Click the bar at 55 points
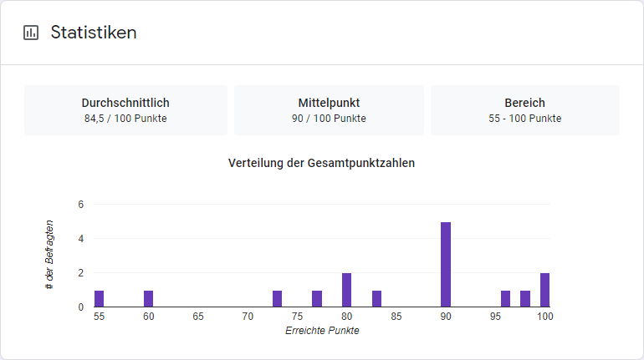This screenshot has height=360, width=644. tap(99, 299)
